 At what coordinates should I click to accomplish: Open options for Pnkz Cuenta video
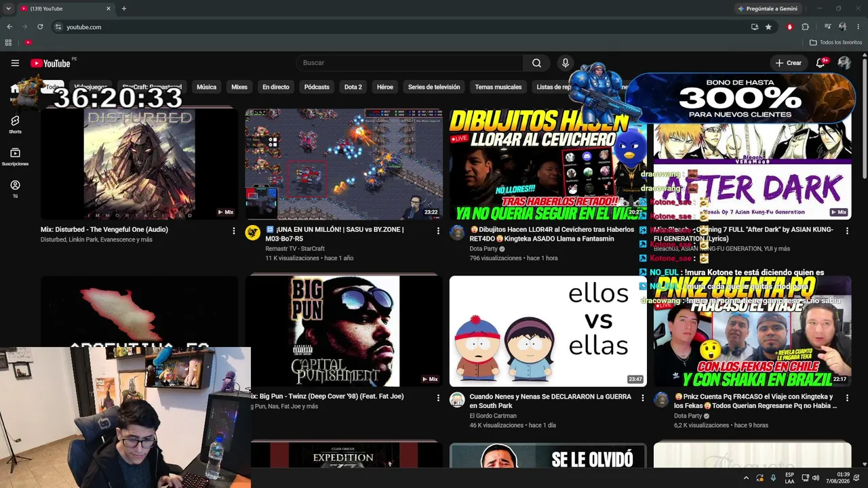pyautogui.click(x=847, y=398)
